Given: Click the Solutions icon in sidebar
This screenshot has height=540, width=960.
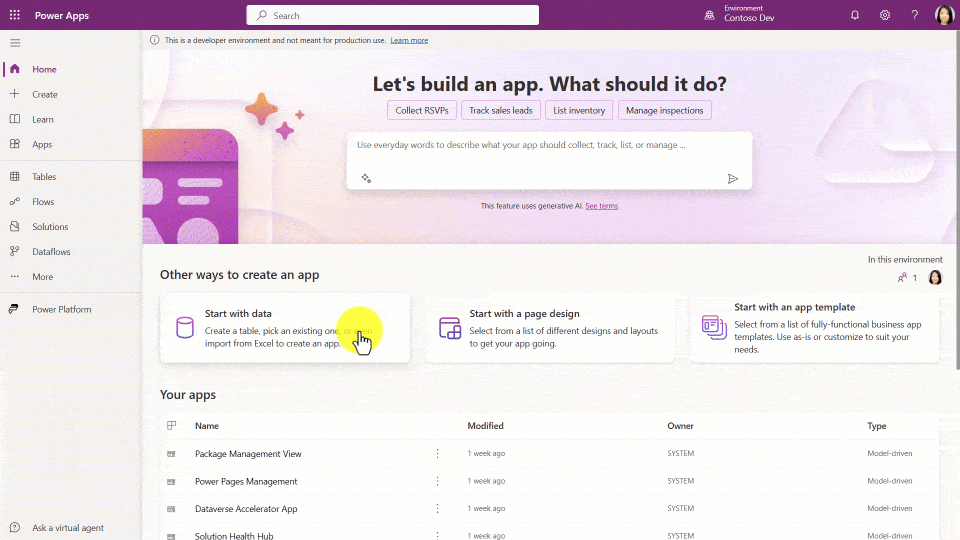Looking at the screenshot, I should 15,227.
